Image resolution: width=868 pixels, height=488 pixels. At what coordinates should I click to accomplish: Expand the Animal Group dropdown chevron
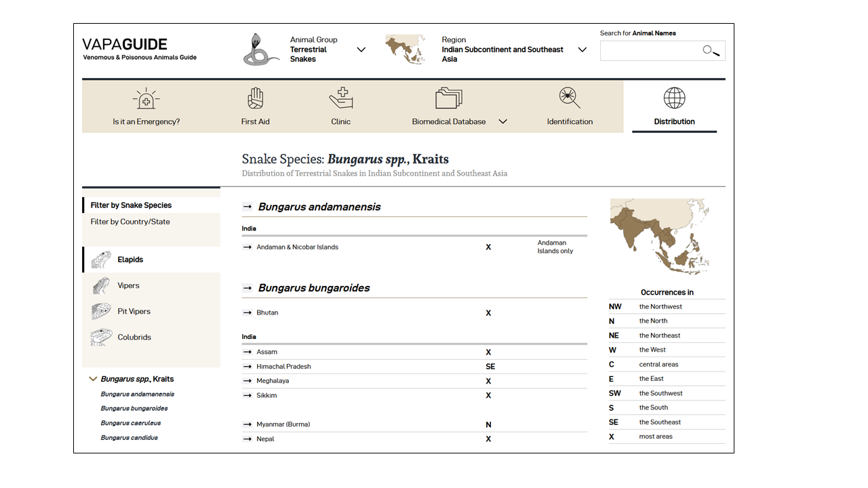(x=361, y=49)
